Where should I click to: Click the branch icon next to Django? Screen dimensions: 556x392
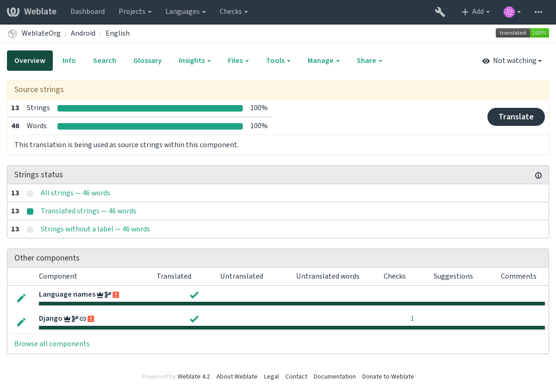75,319
